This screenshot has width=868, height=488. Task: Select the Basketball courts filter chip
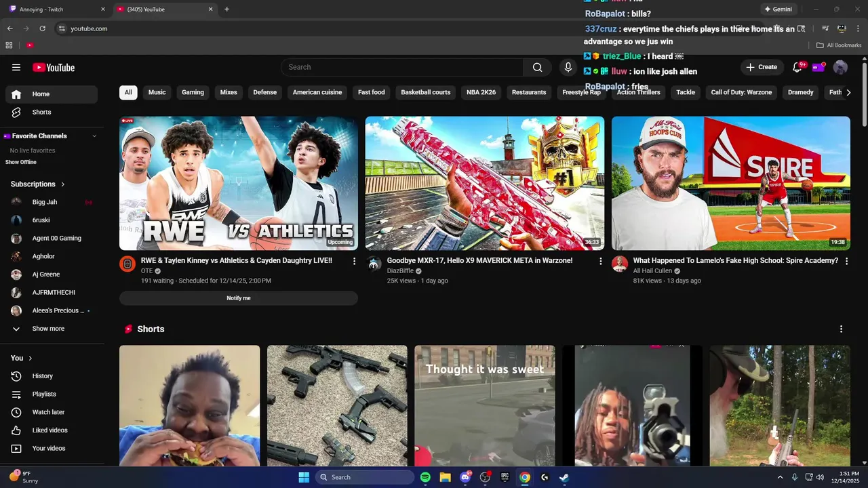[x=426, y=92]
